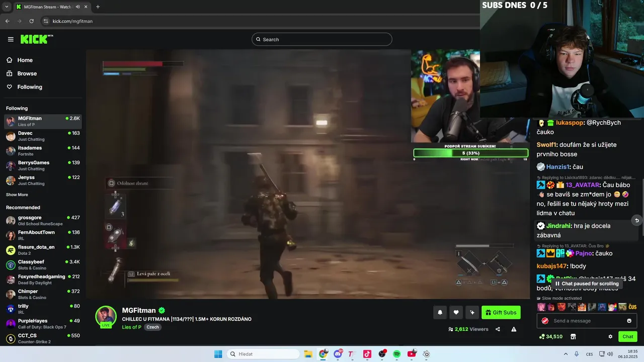Open Jenyss channel in sidebar
This screenshot has height=362, width=644.
[42, 180]
